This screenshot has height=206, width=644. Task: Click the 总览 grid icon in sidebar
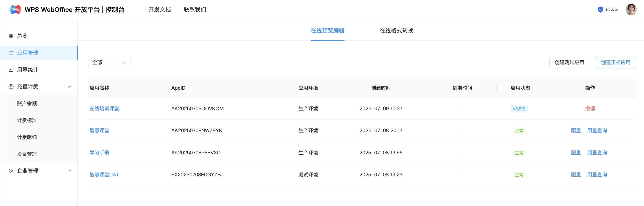[x=11, y=36]
